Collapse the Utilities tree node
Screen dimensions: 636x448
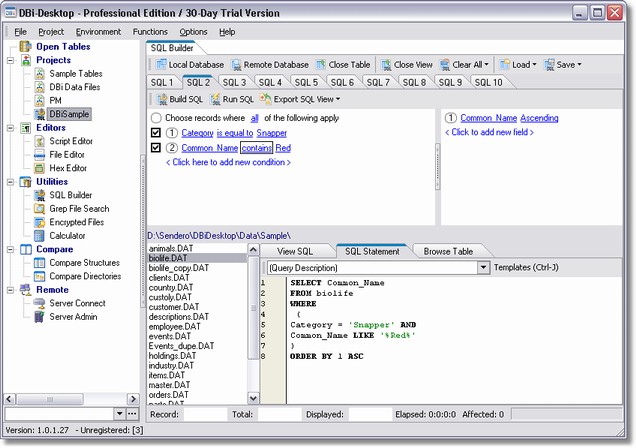11,182
